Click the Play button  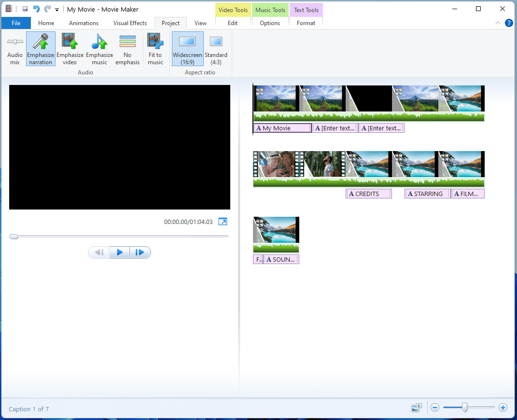[x=119, y=252]
